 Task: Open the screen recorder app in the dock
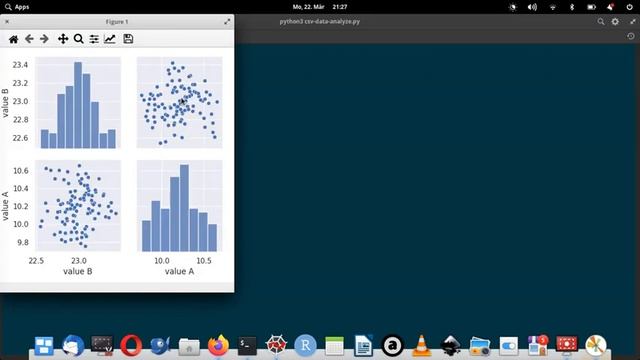[x=567, y=346]
